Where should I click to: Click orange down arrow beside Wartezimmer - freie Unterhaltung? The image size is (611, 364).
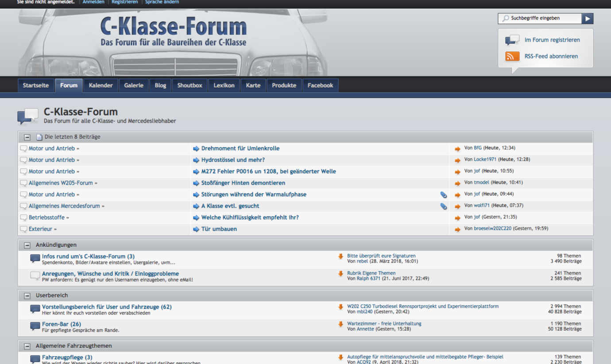click(340, 324)
